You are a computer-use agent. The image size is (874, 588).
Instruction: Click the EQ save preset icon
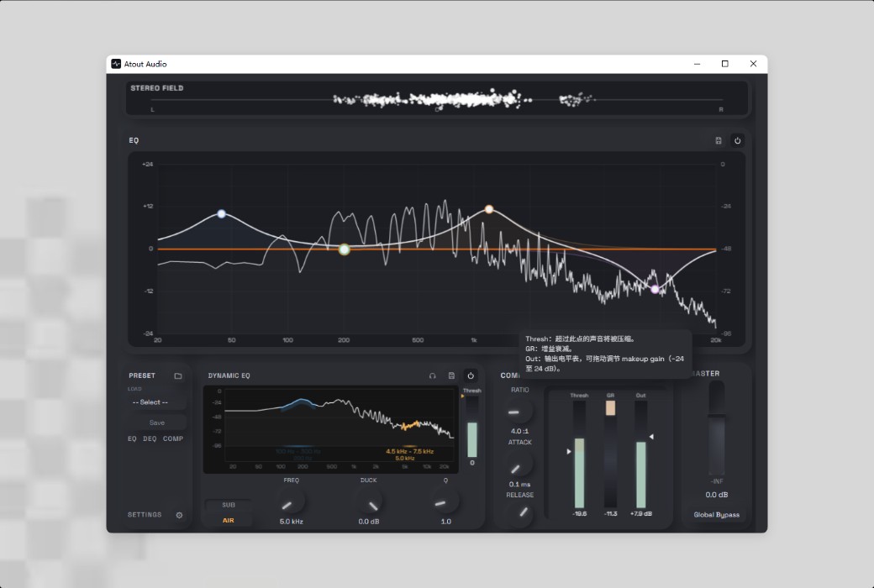[x=719, y=140]
